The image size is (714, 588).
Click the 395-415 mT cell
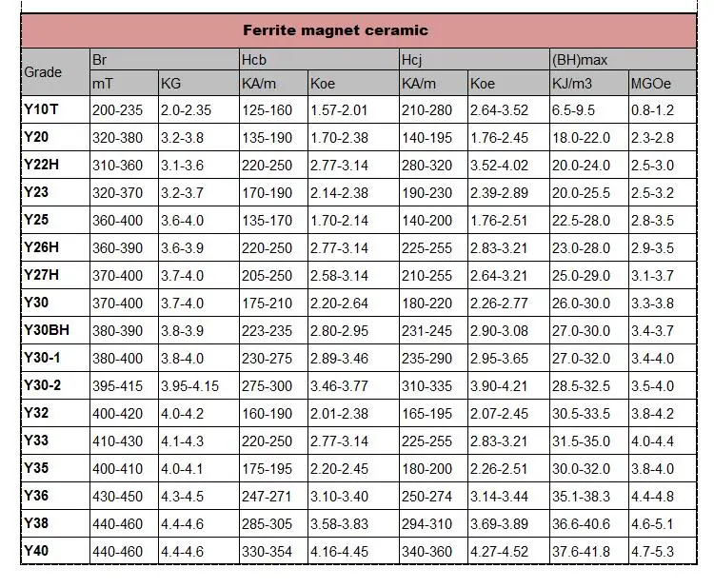tap(117, 385)
